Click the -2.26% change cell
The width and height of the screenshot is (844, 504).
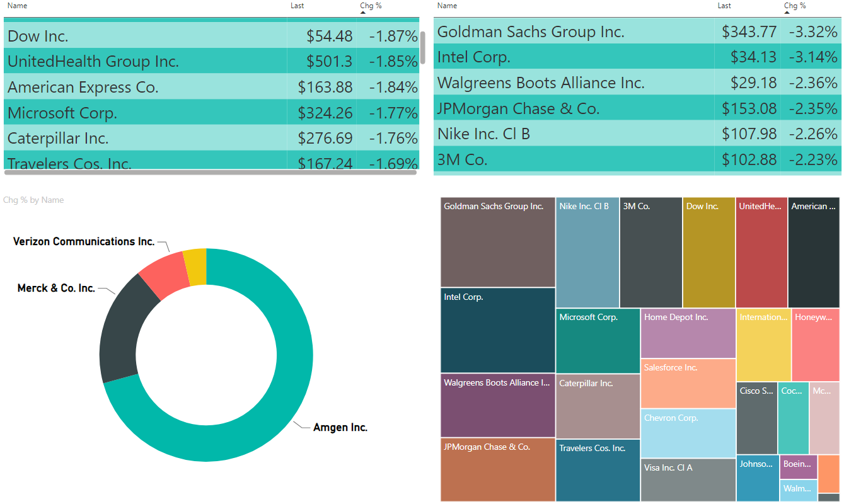tap(814, 134)
